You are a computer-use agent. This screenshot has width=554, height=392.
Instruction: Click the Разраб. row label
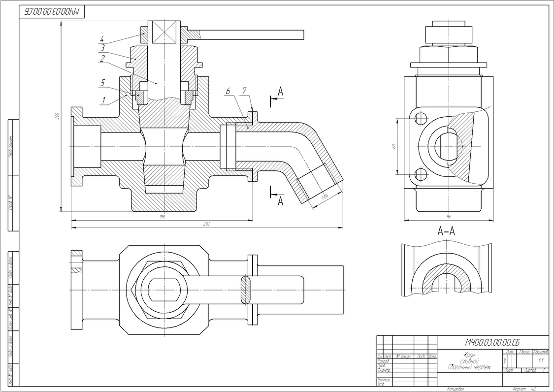click(x=384, y=361)
